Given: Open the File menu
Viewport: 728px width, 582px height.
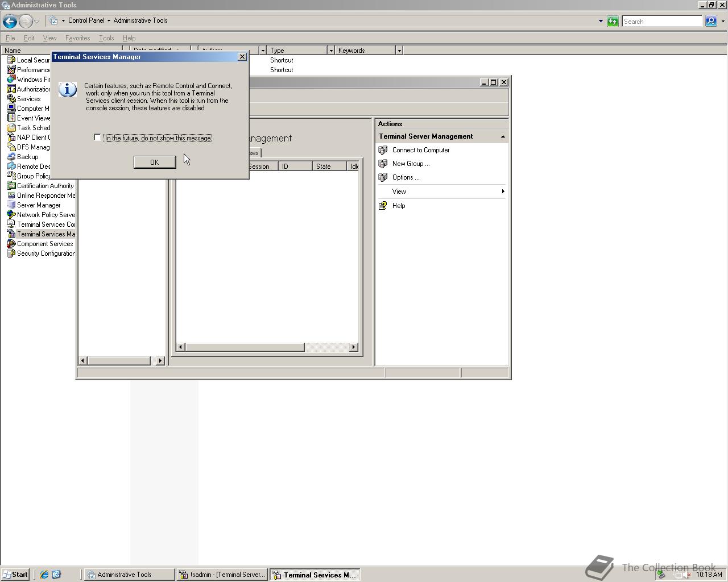Looking at the screenshot, I should point(10,38).
